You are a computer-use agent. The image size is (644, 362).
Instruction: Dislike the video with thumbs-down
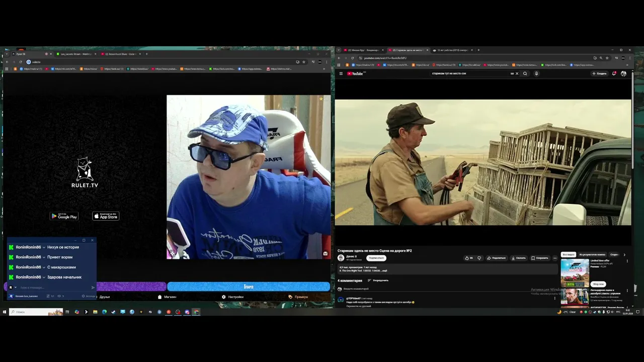(479, 258)
